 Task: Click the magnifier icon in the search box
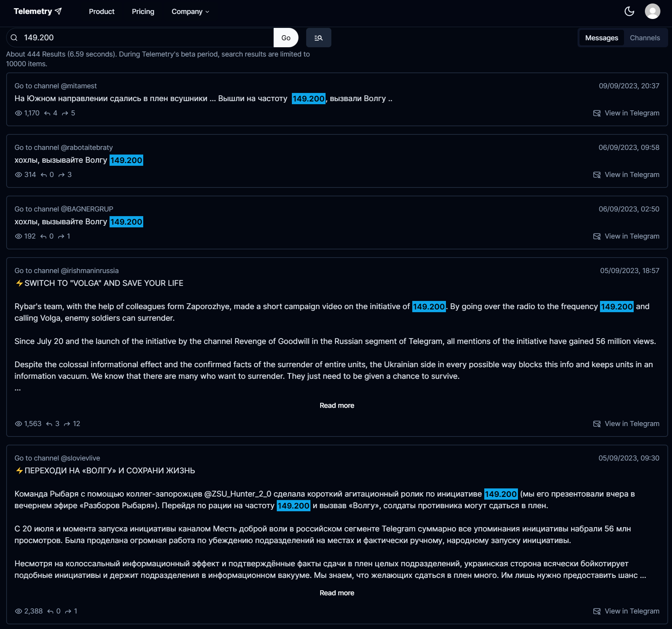point(14,38)
